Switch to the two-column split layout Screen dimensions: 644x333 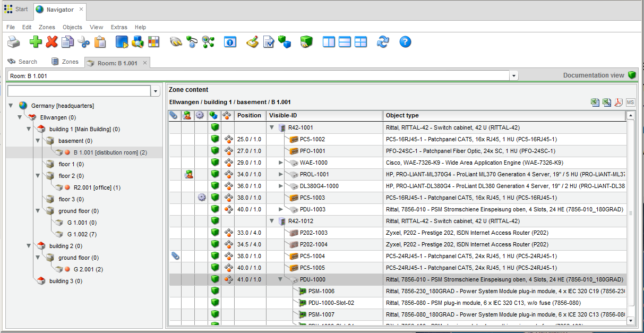(329, 41)
